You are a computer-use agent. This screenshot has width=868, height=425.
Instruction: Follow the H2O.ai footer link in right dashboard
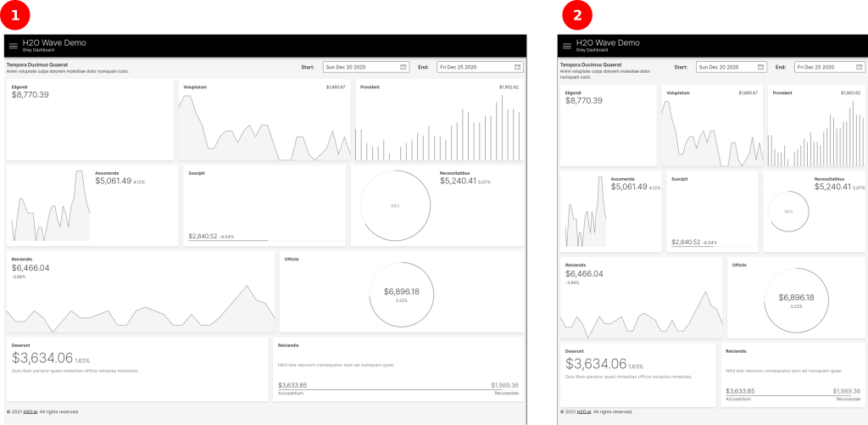584,411
